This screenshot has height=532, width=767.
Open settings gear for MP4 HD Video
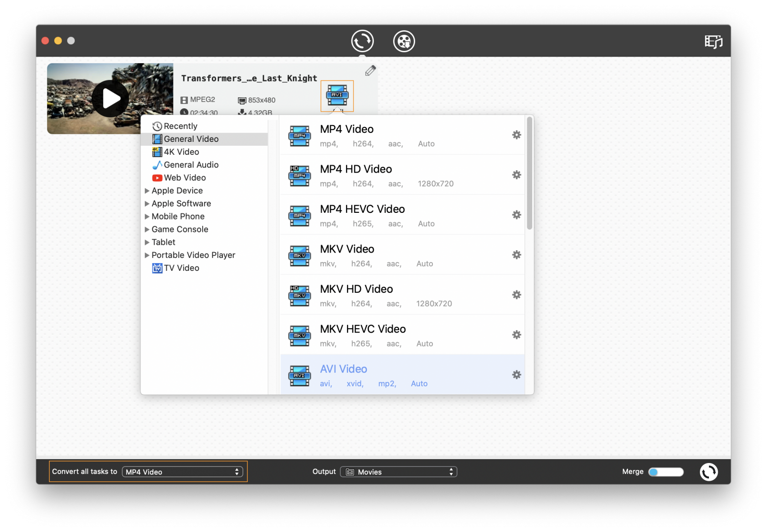[516, 175]
